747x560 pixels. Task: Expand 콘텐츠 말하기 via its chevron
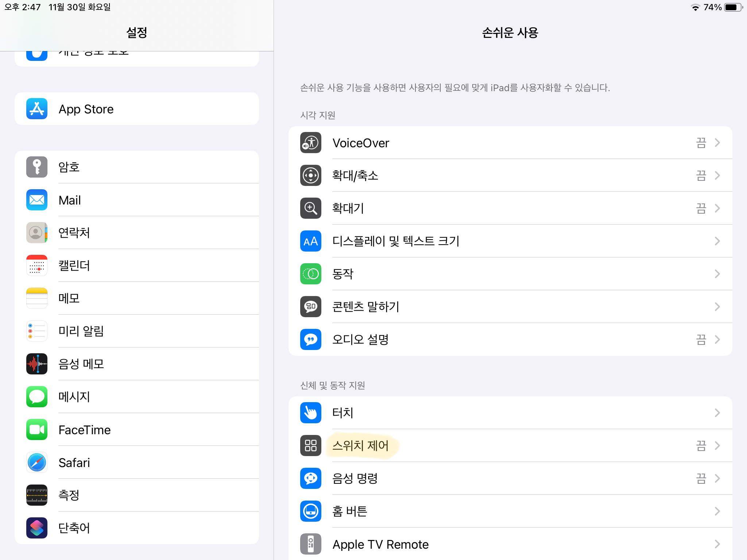click(717, 307)
